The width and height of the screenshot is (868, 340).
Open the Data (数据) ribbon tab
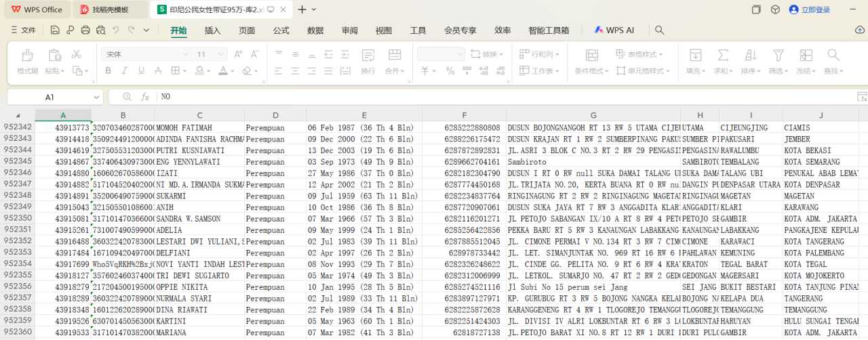click(315, 30)
